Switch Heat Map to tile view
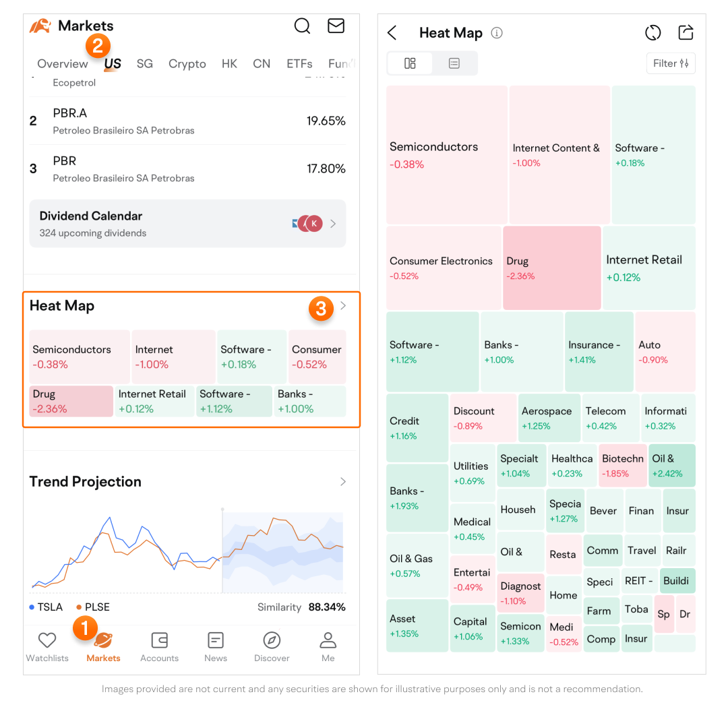This screenshot has height=709, width=728. 410,63
